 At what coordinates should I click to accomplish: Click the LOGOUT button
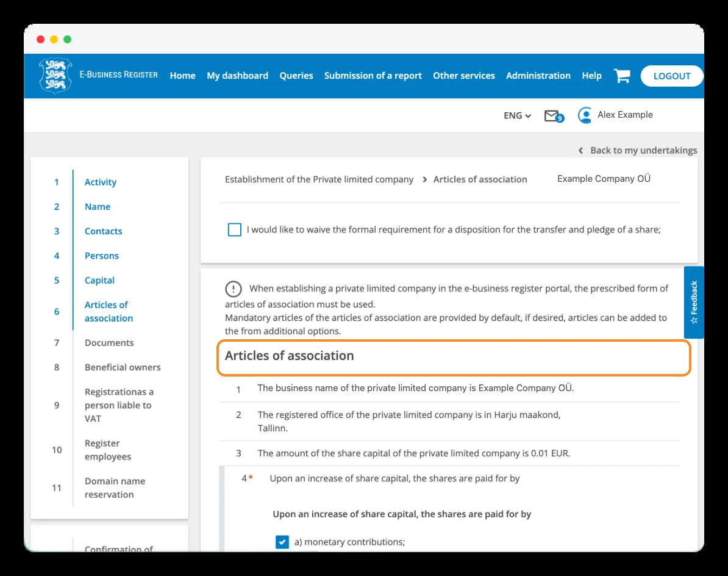tap(672, 76)
